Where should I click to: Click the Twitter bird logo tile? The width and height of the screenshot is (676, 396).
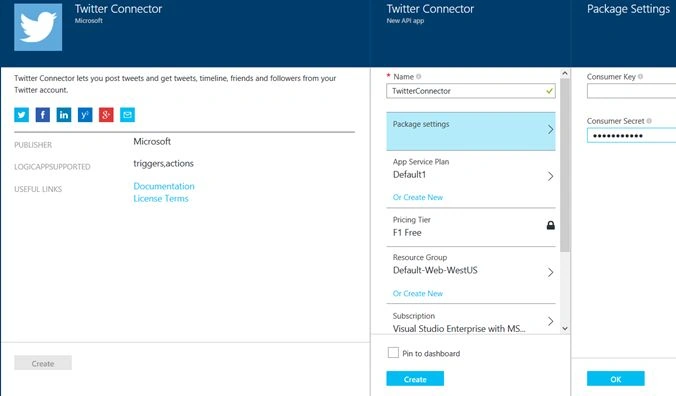coord(38,27)
